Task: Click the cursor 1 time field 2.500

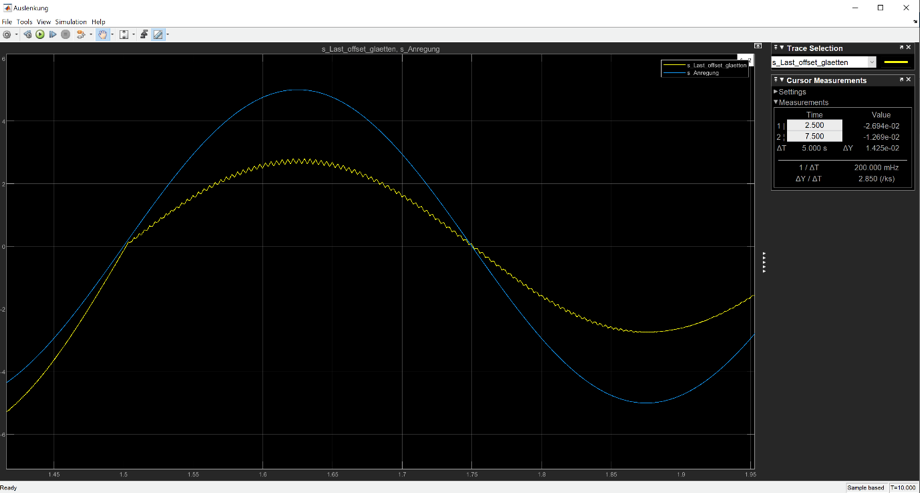Action: point(814,126)
